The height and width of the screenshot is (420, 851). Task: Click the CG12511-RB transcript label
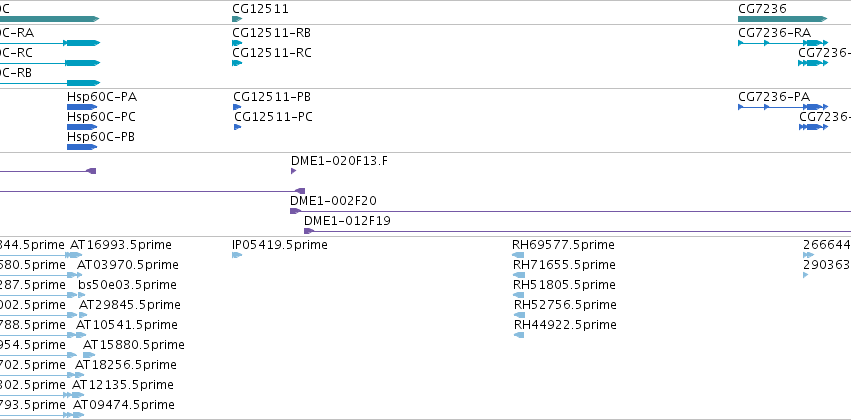pyautogui.click(x=271, y=33)
